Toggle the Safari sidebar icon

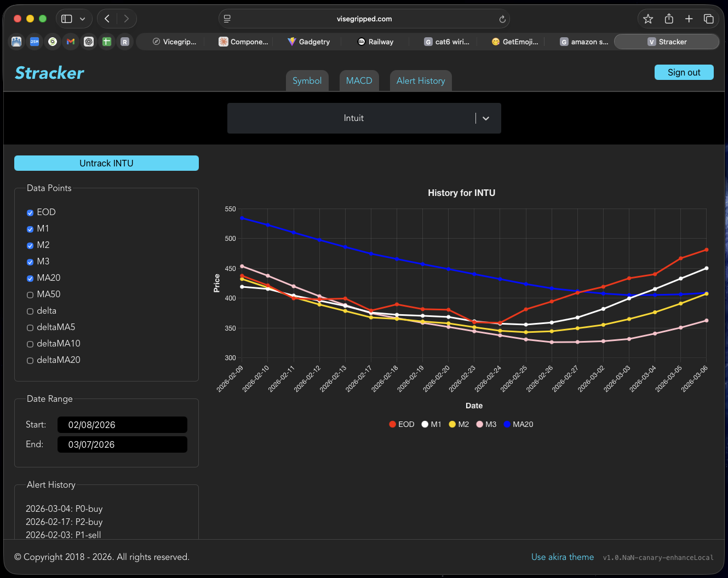(x=67, y=19)
